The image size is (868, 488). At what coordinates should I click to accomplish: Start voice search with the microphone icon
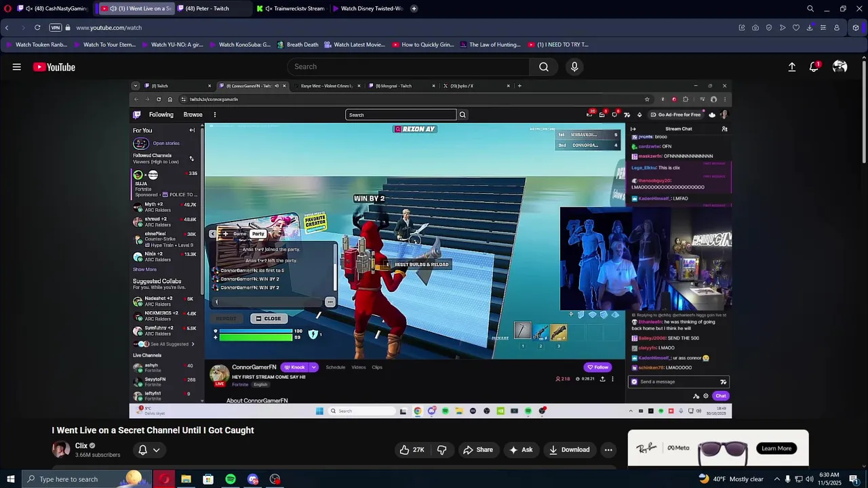click(x=574, y=66)
